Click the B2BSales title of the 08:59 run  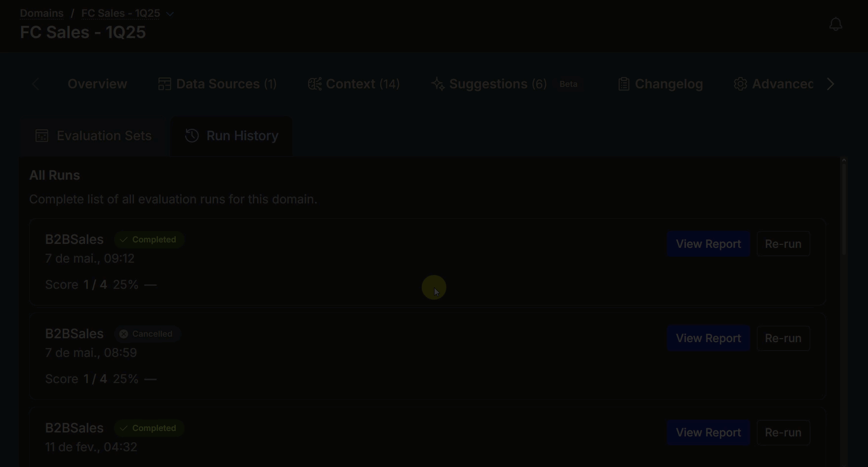(x=75, y=334)
